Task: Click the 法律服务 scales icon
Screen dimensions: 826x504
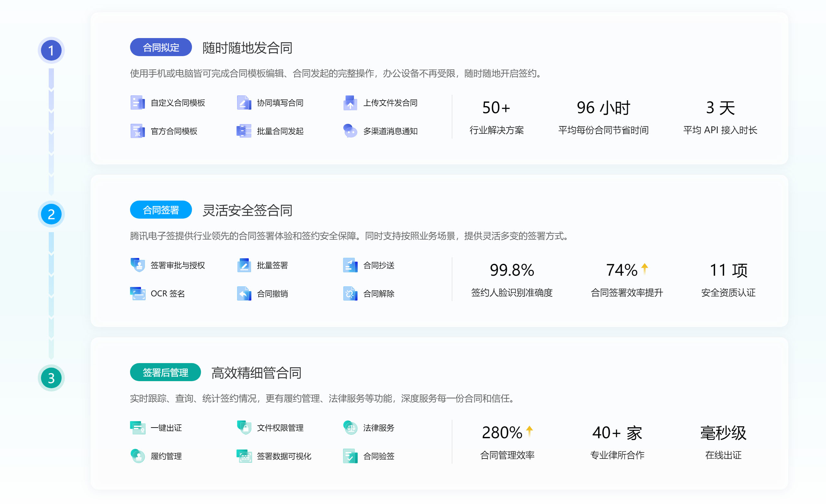Action: [350, 428]
